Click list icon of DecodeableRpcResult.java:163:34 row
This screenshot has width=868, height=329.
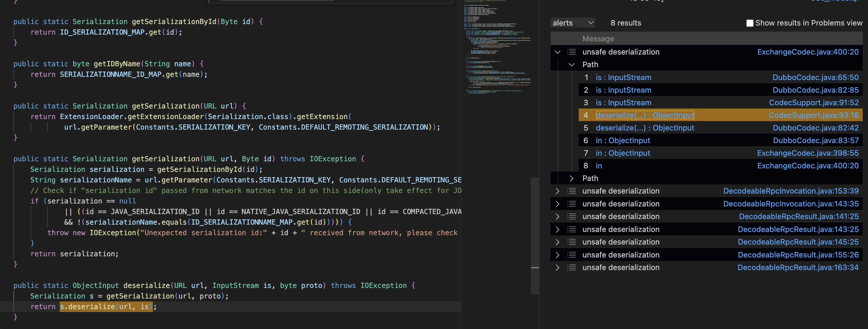(571, 268)
